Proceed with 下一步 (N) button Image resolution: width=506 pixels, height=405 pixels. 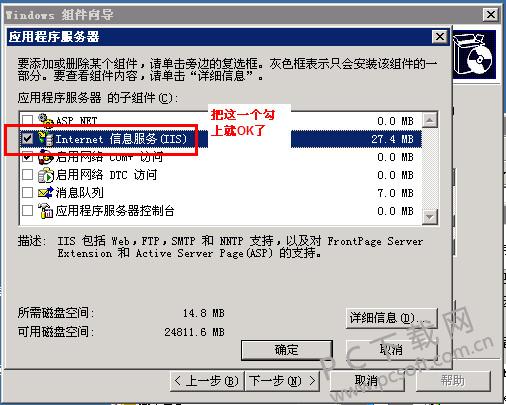(x=282, y=381)
